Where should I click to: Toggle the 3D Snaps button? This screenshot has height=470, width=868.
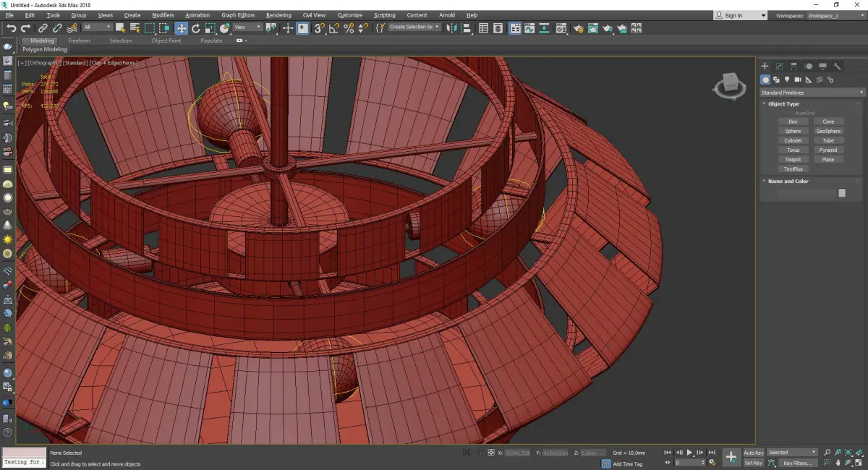319,28
